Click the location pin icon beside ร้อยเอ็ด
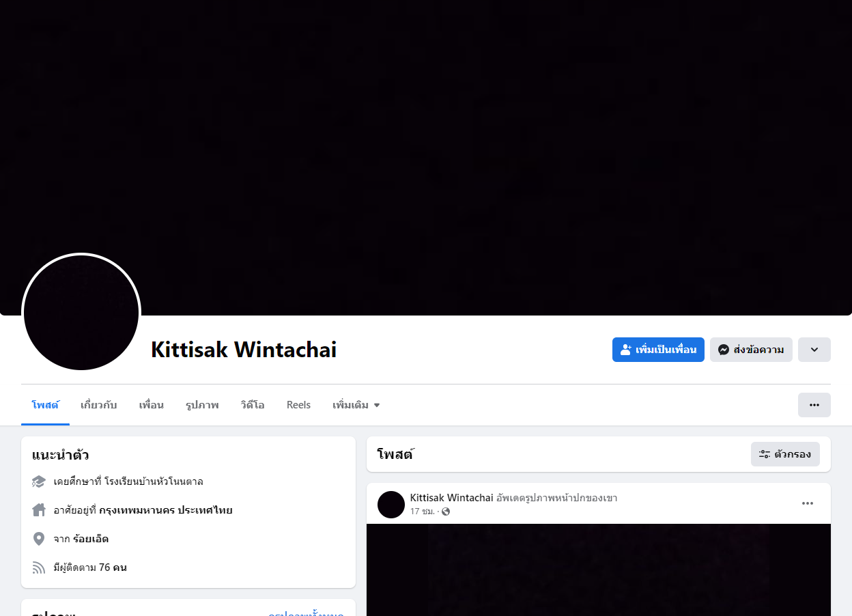This screenshot has width=852, height=616. tap(39, 539)
